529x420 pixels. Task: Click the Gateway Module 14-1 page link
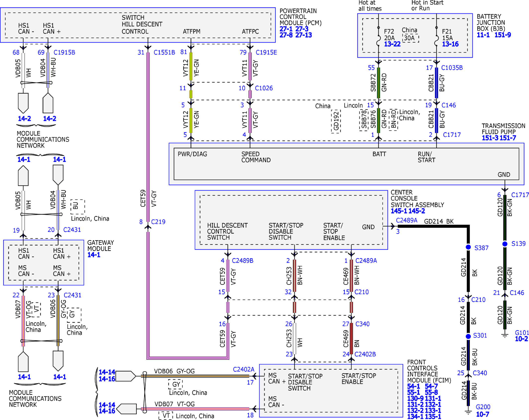point(94,255)
